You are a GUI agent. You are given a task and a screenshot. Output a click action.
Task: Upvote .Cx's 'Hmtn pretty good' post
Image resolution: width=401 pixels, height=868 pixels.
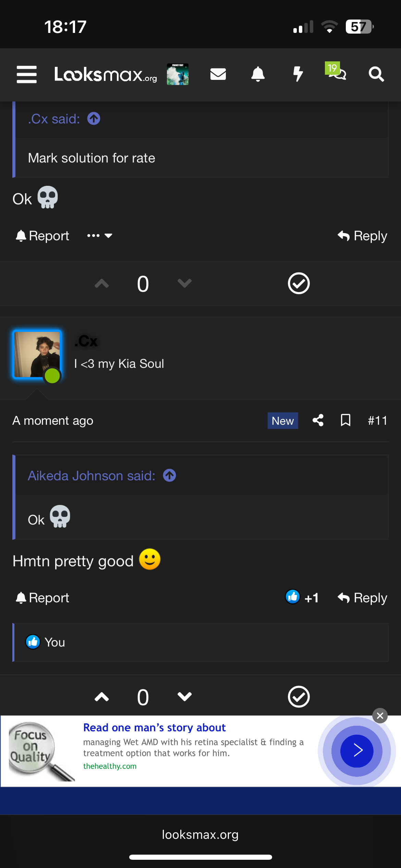[x=102, y=697]
